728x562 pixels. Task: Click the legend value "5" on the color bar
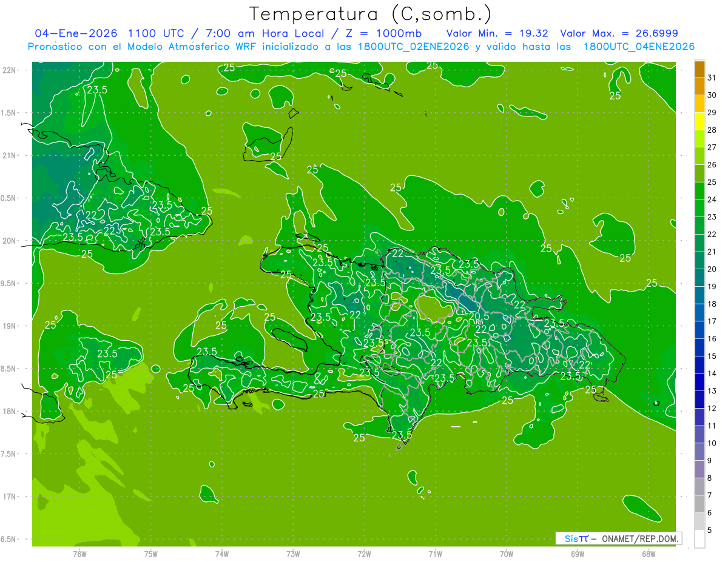(x=709, y=530)
